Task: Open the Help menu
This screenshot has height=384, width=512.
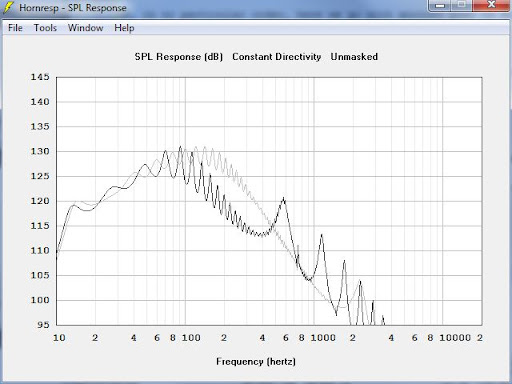Action: (x=124, y=28)
